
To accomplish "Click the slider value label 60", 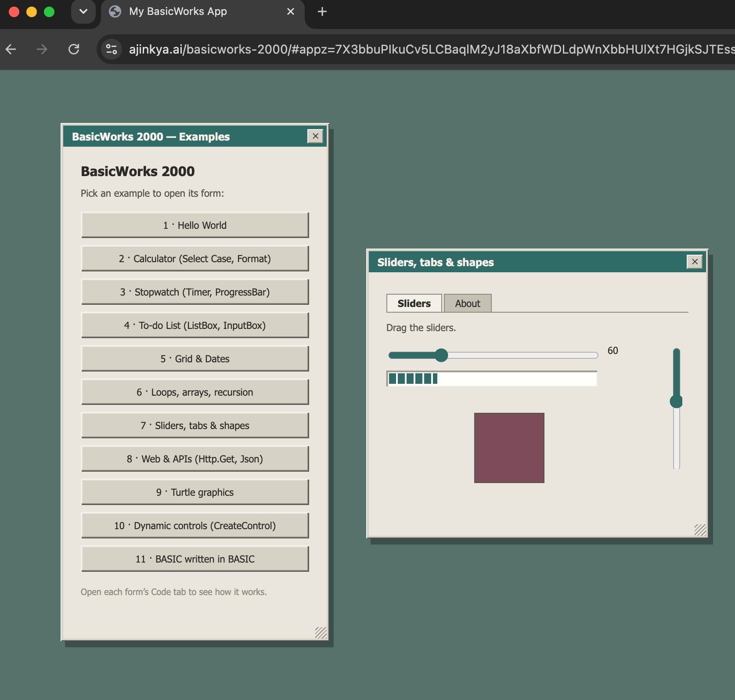I will (613, 350).
